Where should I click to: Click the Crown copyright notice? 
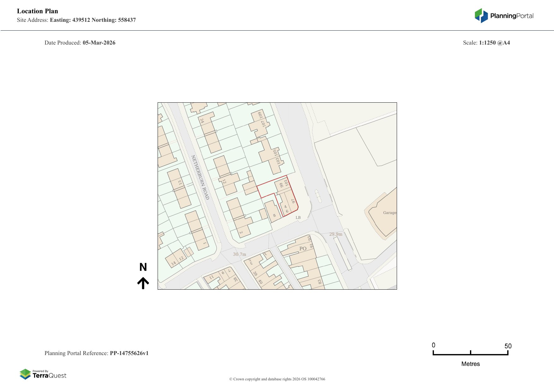[x=277, y=379]
